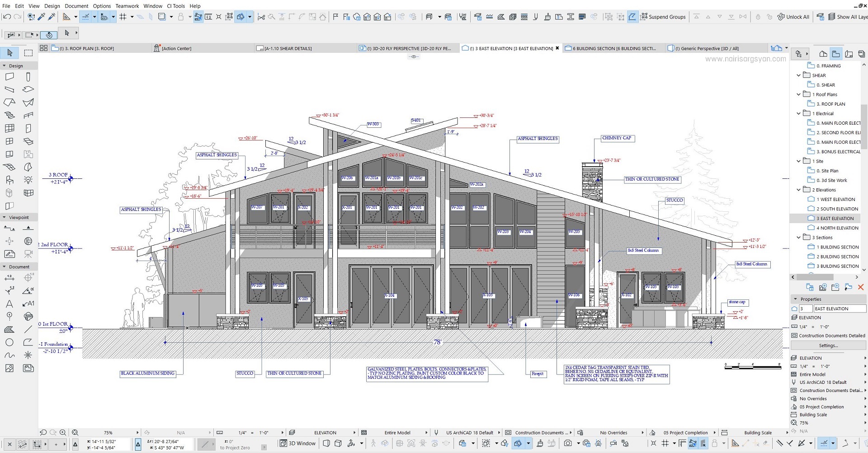Toggle the highlighted trace reference button
The height and width of the screenshot is (453, 868).
pyautogui.click(x=241, y=17)
